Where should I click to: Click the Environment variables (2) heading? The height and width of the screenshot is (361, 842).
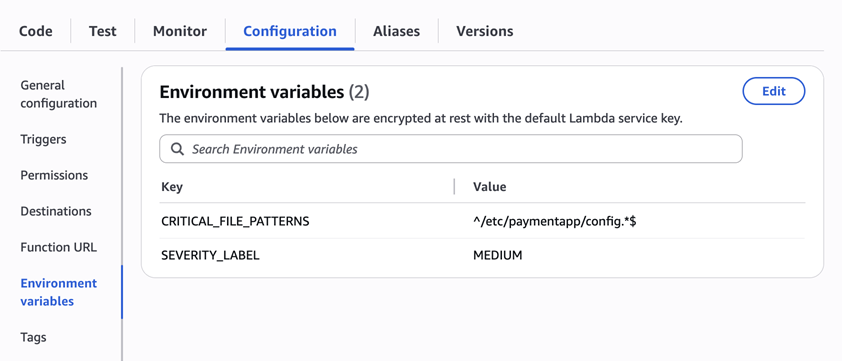click(264, 92)
